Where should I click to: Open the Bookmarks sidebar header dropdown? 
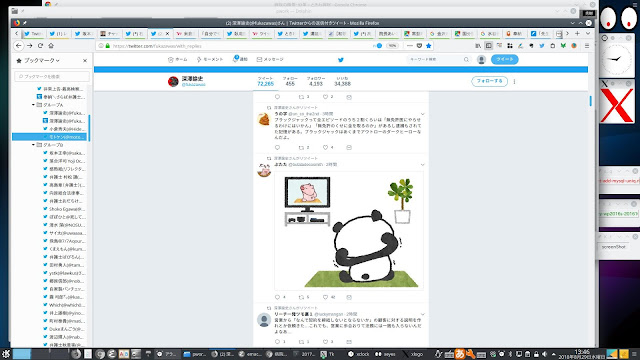pos(38,60)
